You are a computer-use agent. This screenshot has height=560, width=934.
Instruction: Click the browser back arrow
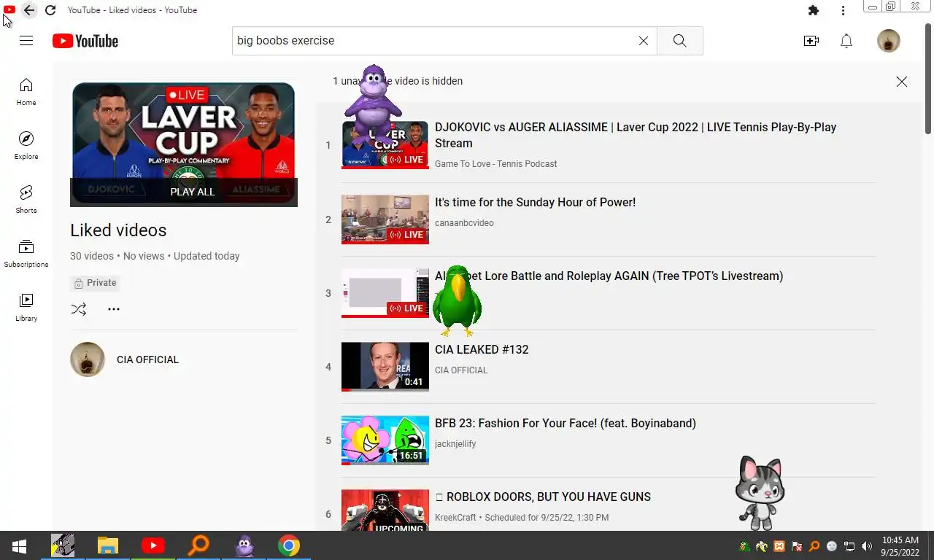coord(28,10)
